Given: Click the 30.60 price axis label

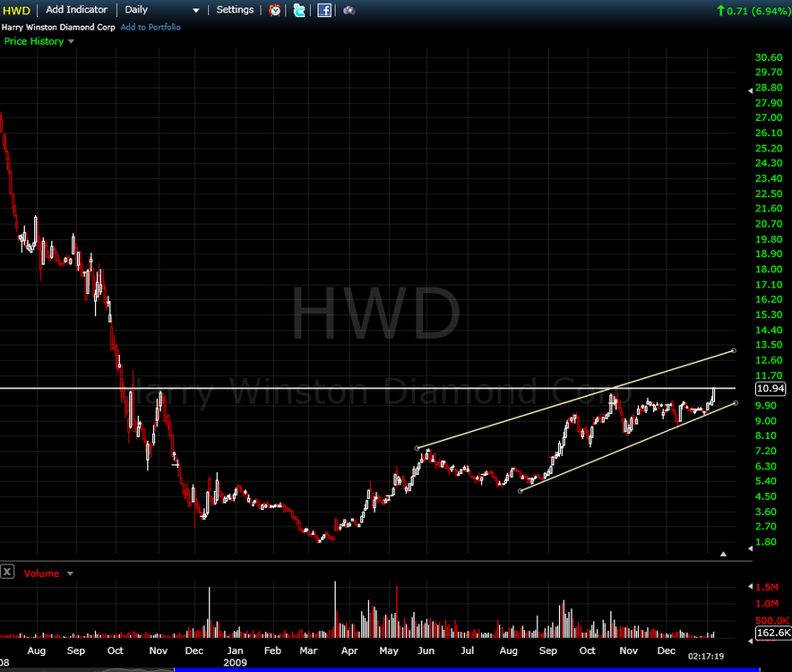Looking at the screenshot, I should (x=769, y=57).
